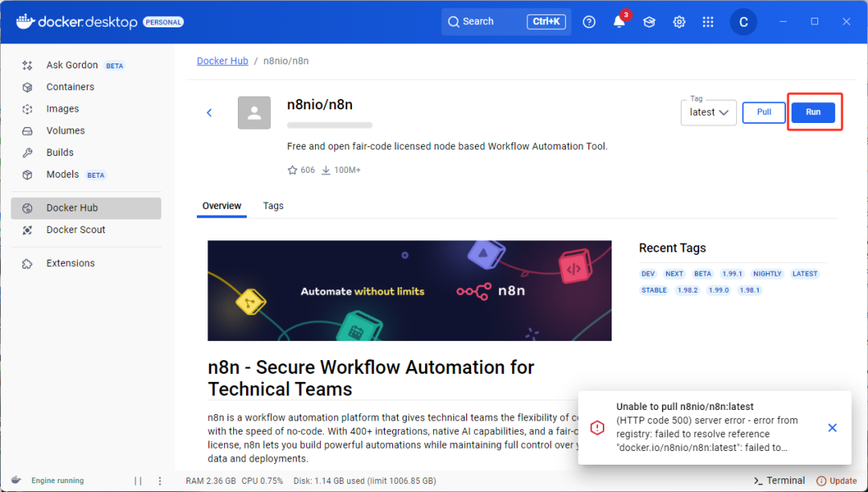Select the NEXT recent tag
This screenshot has width=868, height=492.
pyautogui.click(x=674, y=274)
